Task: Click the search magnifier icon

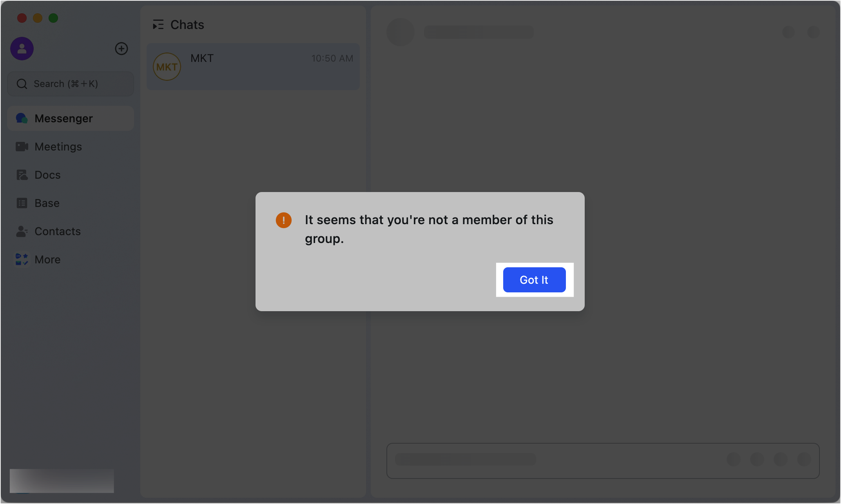Action: [x=22, y=84]
